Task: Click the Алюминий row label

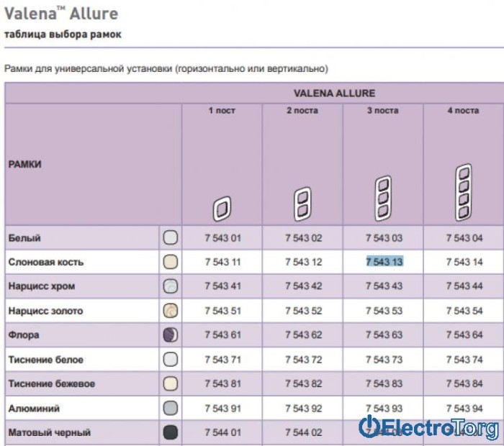Action: coord(34,408)
